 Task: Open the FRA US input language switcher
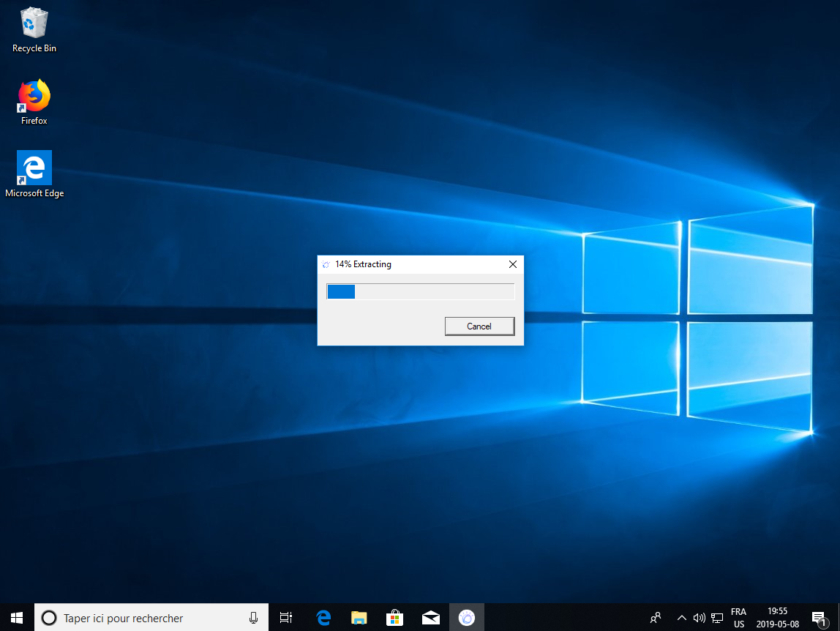coord(739,618)
